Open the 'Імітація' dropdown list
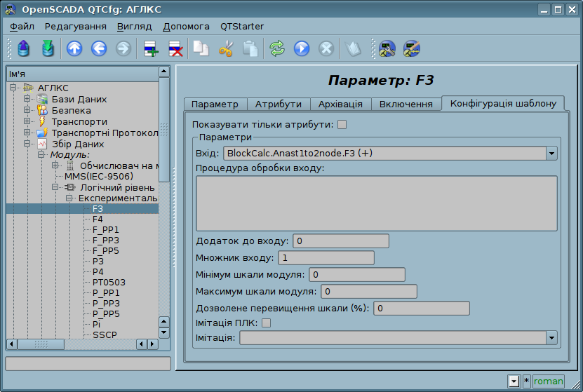This screenshot has width=583, height=392. click(551, 338)
